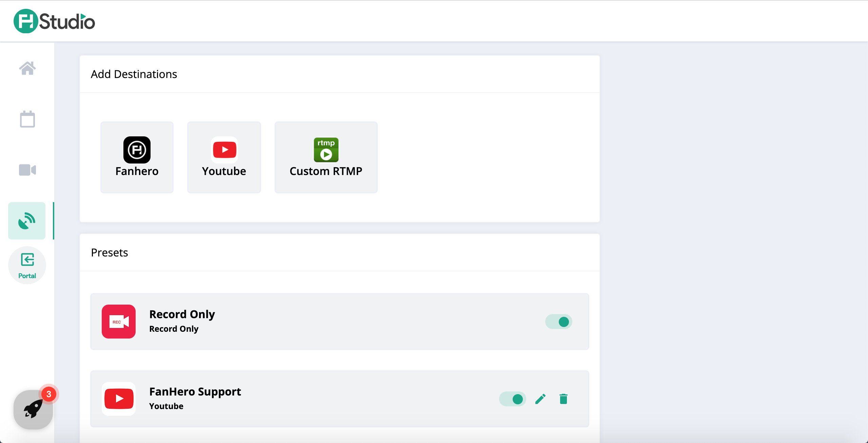Click the Presets section header

click(110, 253)
